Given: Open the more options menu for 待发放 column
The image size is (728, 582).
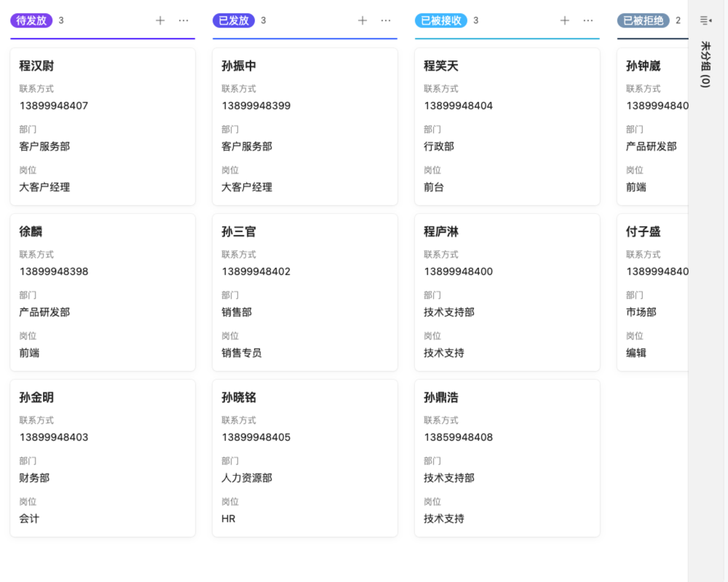Looking at the screenshot, I should [183, 20].
